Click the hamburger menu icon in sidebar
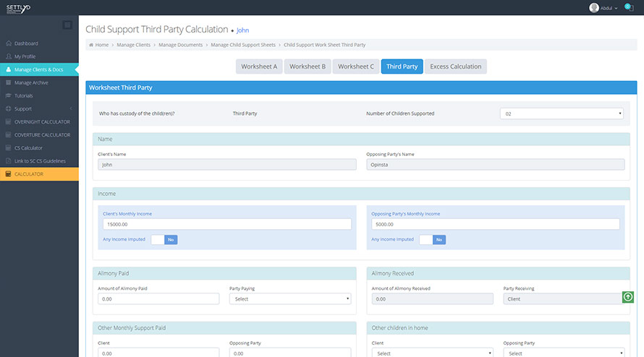The width and height of the screenshot is (644, 357). point(67,25)
